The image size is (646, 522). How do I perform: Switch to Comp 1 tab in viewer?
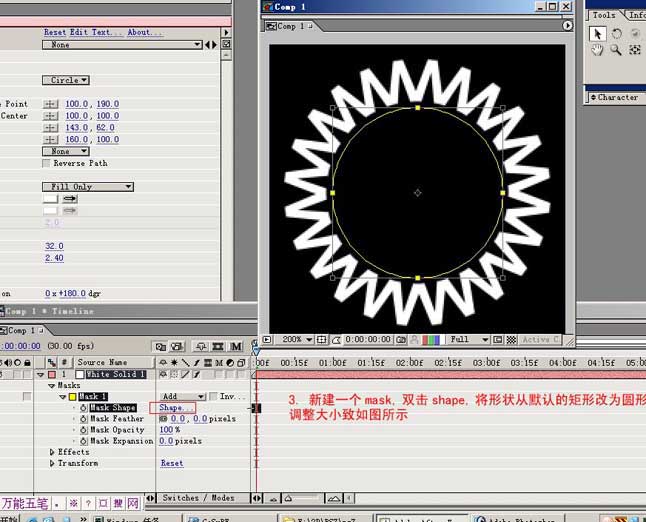[289, 26]
